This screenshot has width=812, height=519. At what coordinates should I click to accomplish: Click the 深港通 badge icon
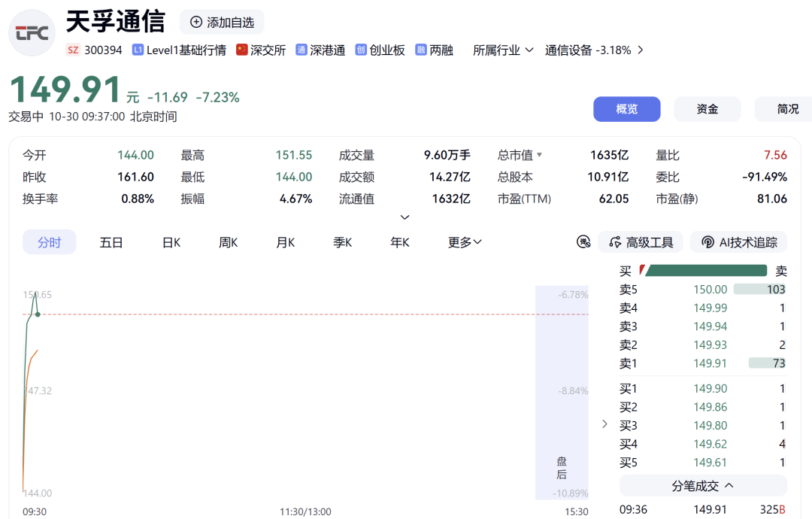click(301, 50)
